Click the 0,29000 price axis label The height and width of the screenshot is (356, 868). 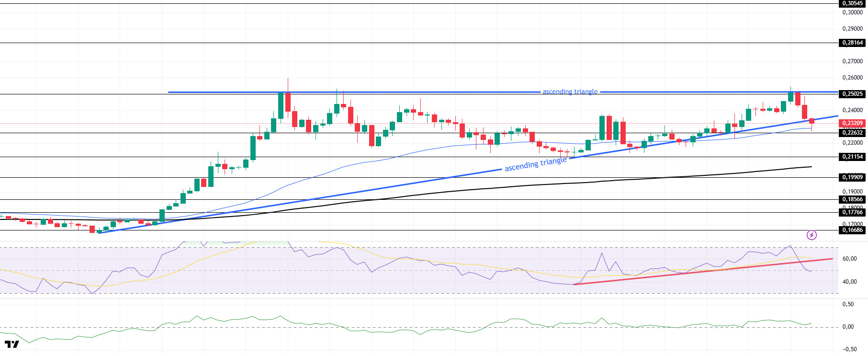coord(852,29)
